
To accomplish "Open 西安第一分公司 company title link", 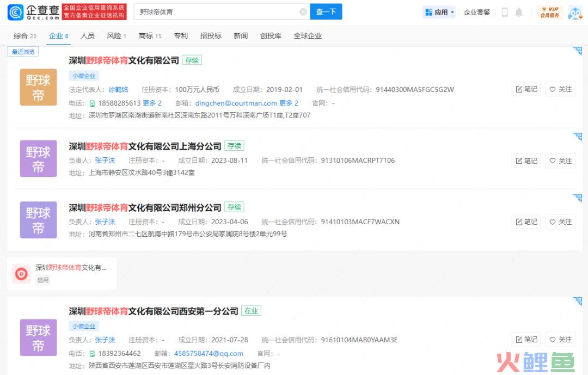I will pos(154,311).
